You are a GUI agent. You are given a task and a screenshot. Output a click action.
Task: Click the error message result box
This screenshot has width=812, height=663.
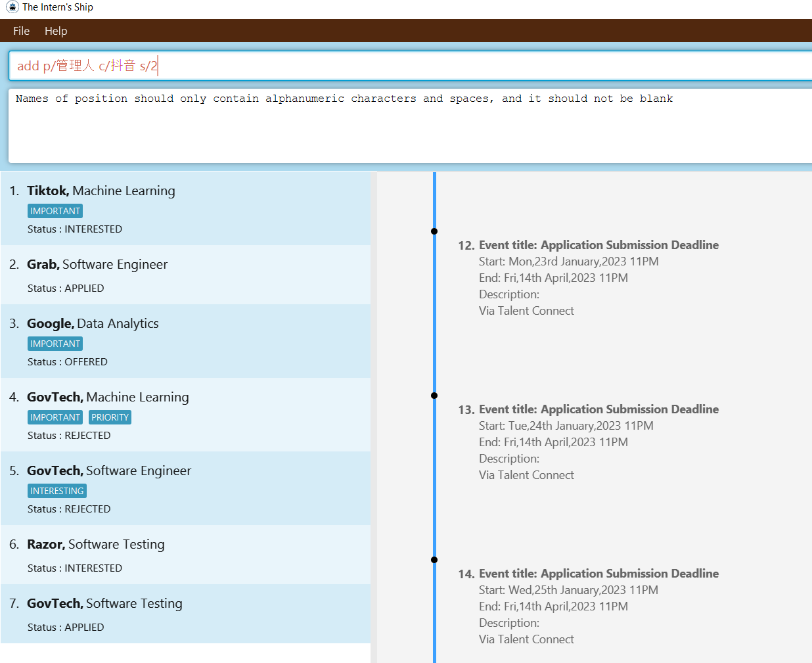tap(411, 126)
